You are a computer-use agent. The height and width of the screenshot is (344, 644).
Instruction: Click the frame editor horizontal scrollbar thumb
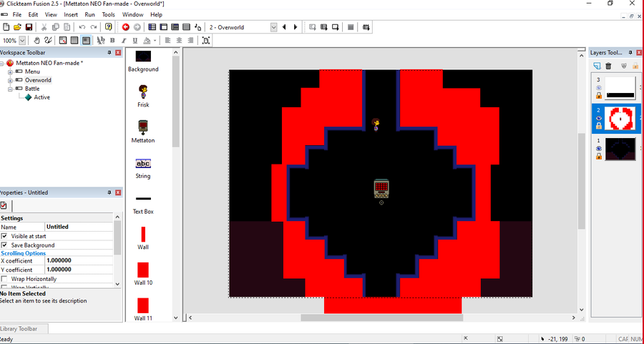tap(381, 318)
